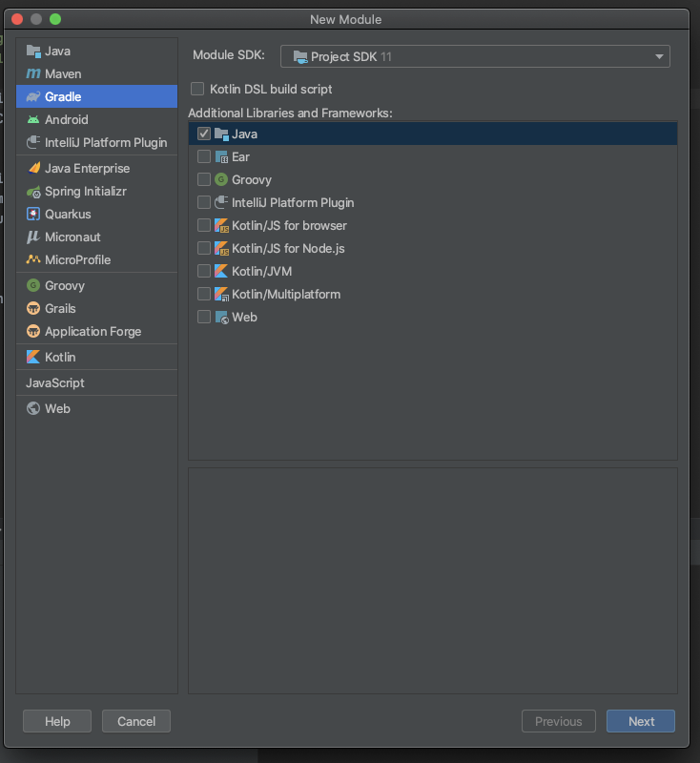Click the Application Forge icon
700x763 pixels.
click(33, 332)
